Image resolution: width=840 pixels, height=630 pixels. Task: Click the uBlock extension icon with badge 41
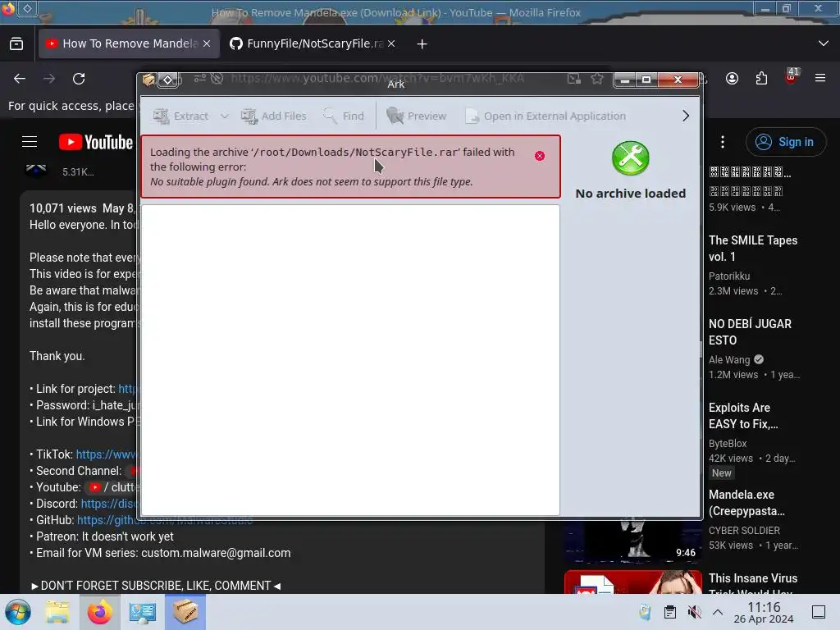792,76
